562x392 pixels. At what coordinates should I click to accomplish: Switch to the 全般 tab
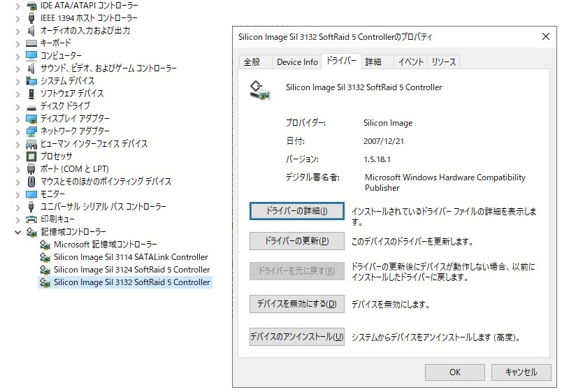click(255, 62)
